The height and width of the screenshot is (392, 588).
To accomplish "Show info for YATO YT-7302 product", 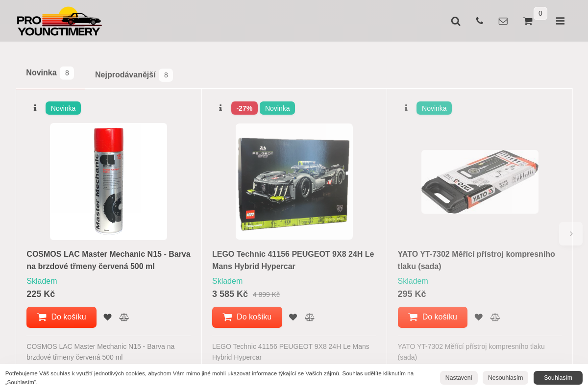I will tap(406, 108).
